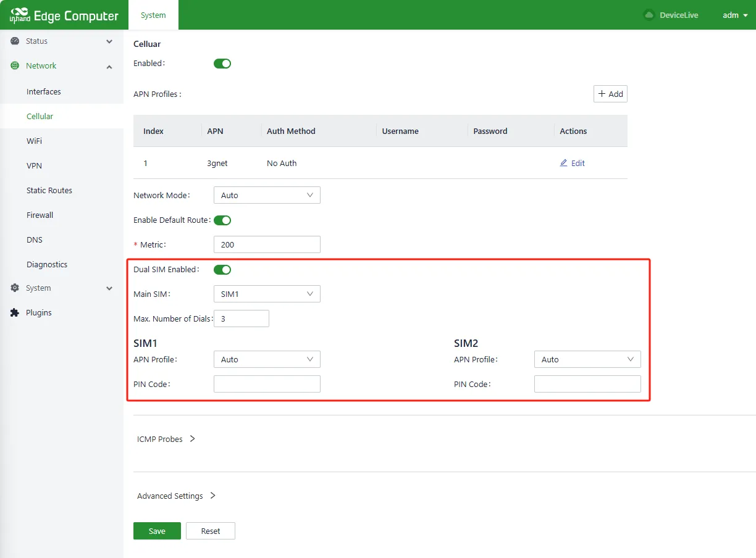Click the APN column header

(x=215, y=131)
